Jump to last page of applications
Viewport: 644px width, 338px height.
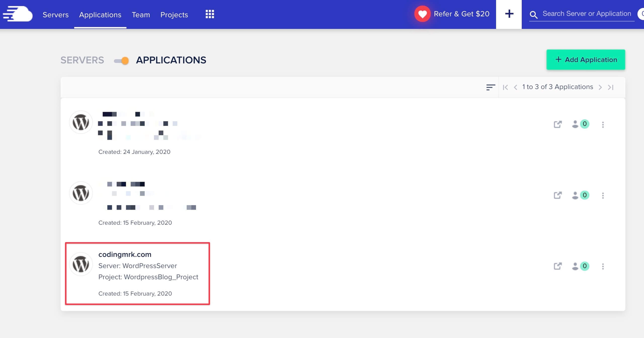click(611, 87)
